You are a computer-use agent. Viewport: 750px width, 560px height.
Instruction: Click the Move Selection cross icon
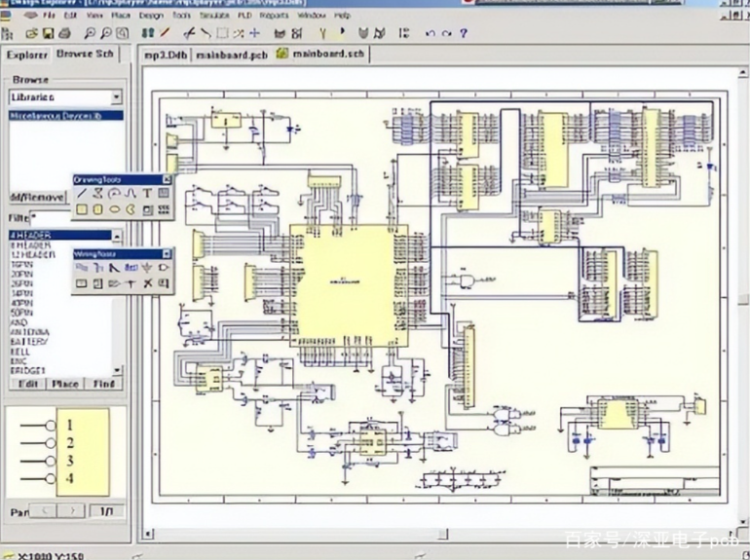click(255, 33)
